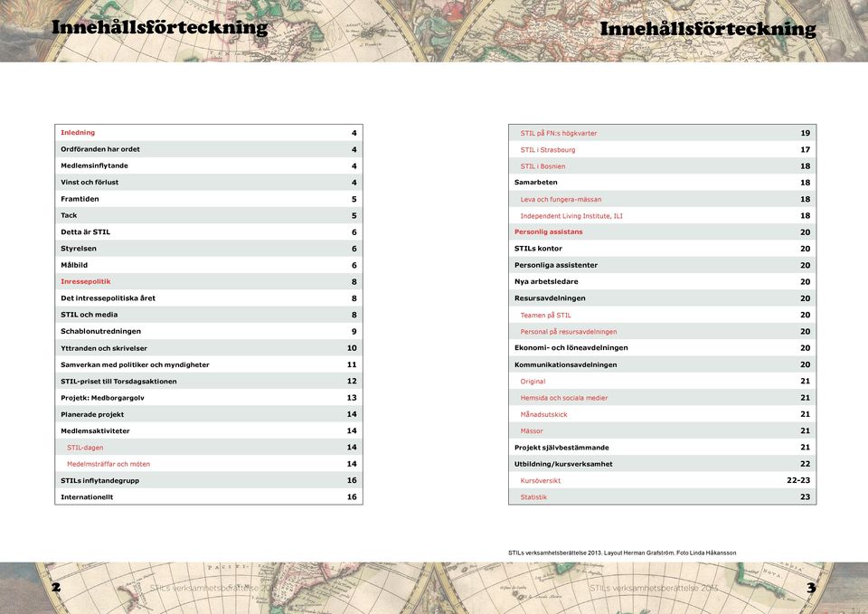Click 'Medlemsaktiviteter' entry
This screenshot has height=614, width=868.
[209, 430]
